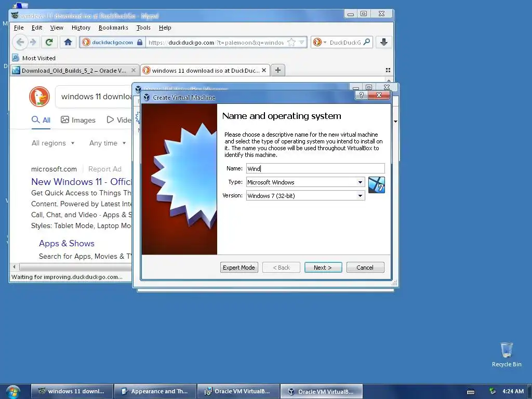Switch to Appearance and Th... taskbar button
Screen dimensions: 532x399
pos(155,391)
